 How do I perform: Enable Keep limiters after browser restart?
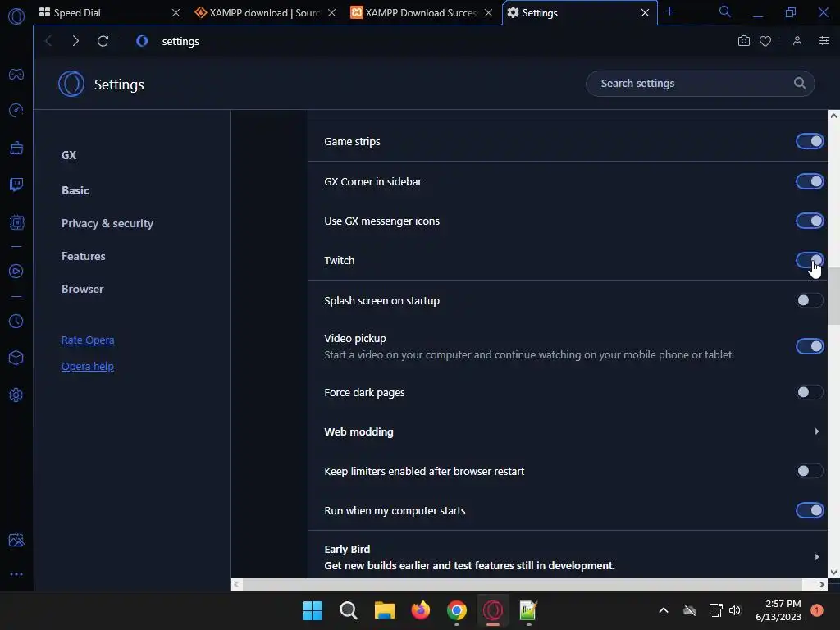tap(810, 471)
